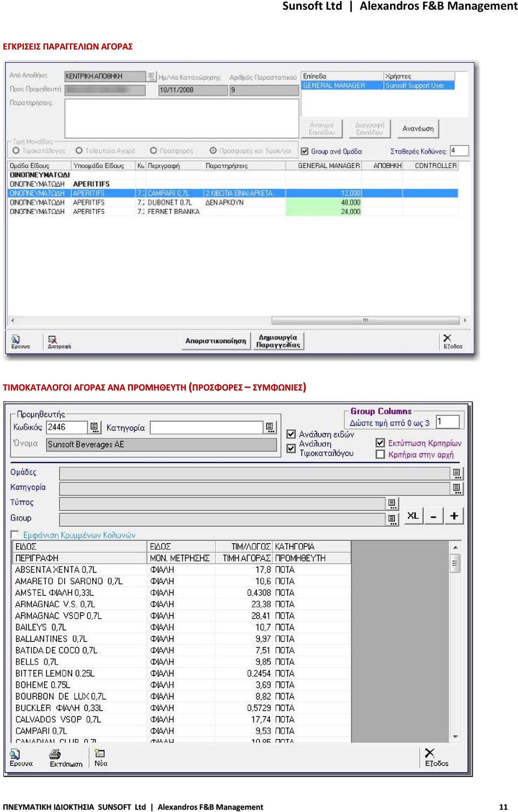Select the DUBONET 0,7L order row

point(233,202)
